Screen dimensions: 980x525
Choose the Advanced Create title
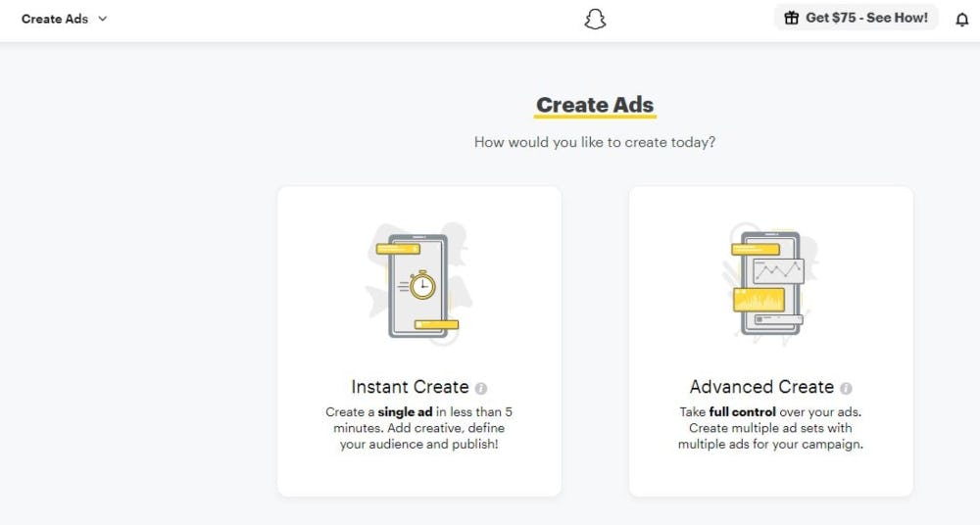pyautogui.click(x=761, y=387)
